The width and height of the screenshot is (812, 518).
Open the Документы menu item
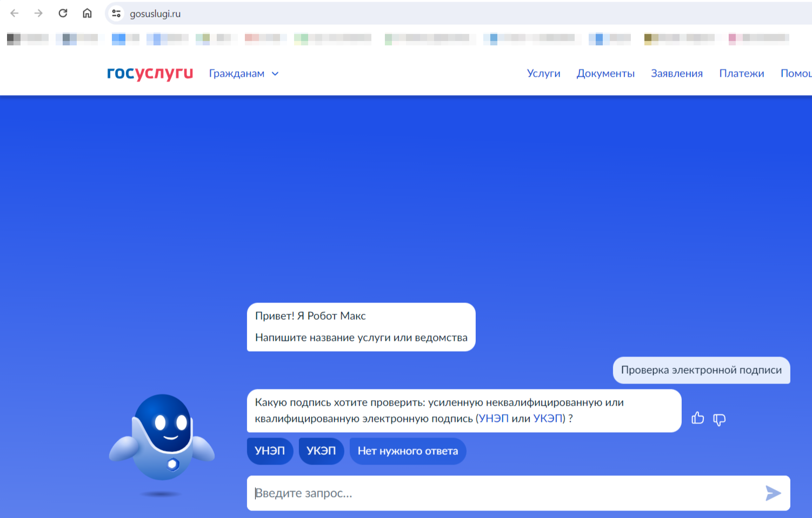click(605, 73)
